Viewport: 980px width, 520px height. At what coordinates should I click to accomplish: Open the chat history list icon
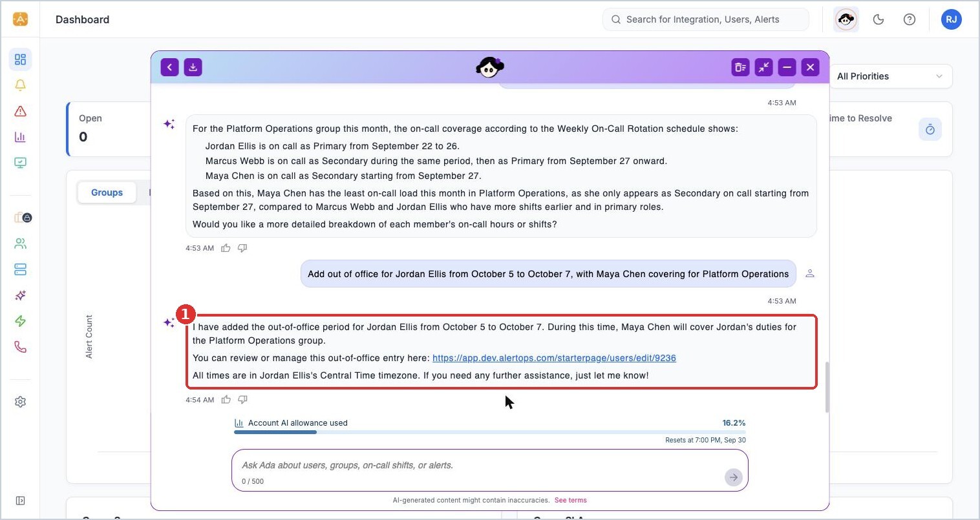[x=740, y=67]
